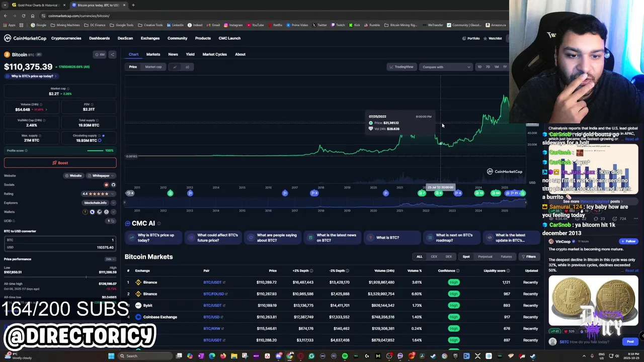Select the Futures markets filter
Screen dimensions: 644x362
[506, 257]
